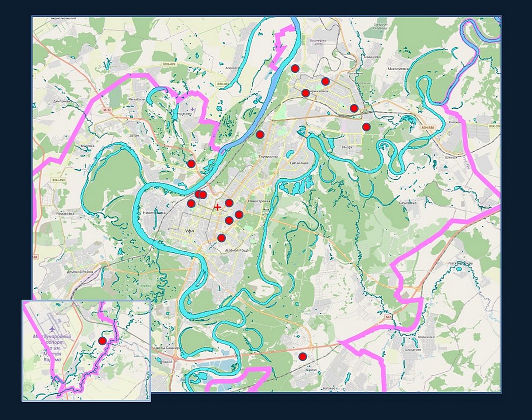Click the small airplane icon east of Михайловка
The height and width of the screenshot is (420, 532).
coord(192,109)
